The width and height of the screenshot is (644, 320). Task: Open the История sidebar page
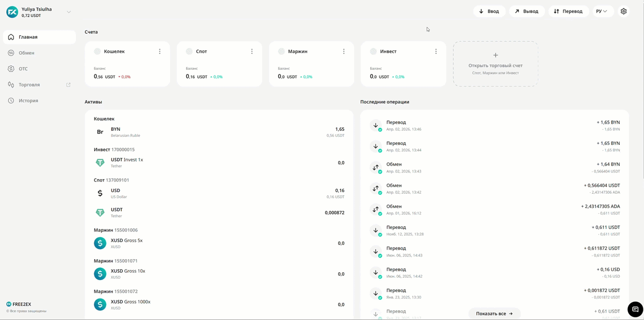pyautogui.click(x=28, y=101)
